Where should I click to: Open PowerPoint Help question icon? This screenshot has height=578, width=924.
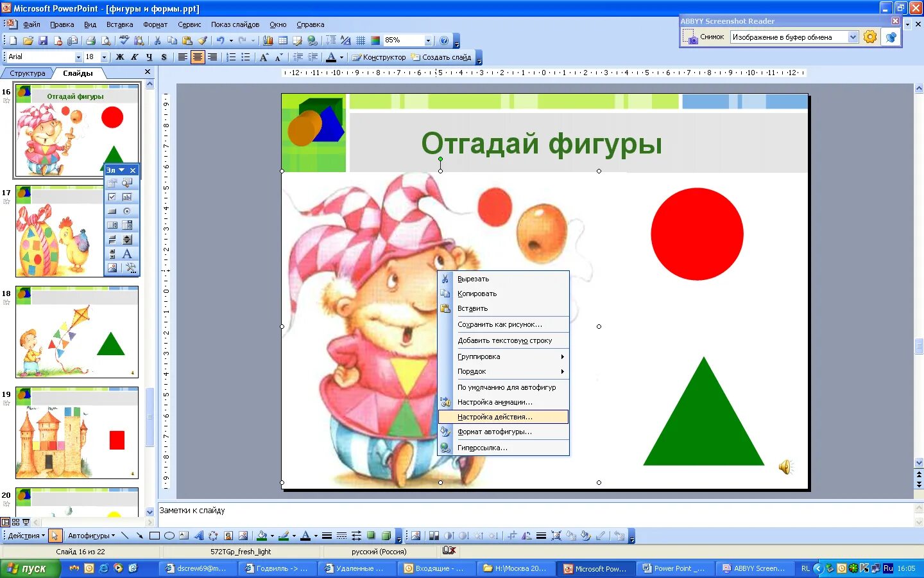point(444,40)
